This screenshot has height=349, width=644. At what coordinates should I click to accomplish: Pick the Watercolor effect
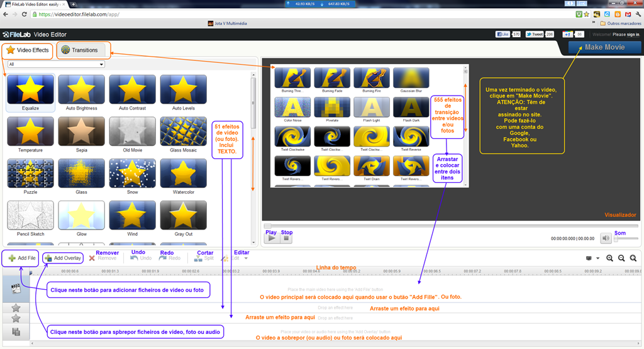(x=183, y=176)
